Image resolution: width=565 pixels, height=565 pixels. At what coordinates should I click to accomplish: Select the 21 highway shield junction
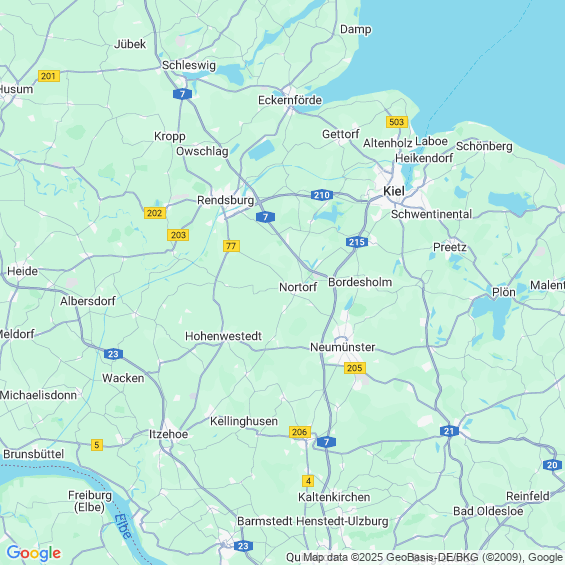[449, 431]
